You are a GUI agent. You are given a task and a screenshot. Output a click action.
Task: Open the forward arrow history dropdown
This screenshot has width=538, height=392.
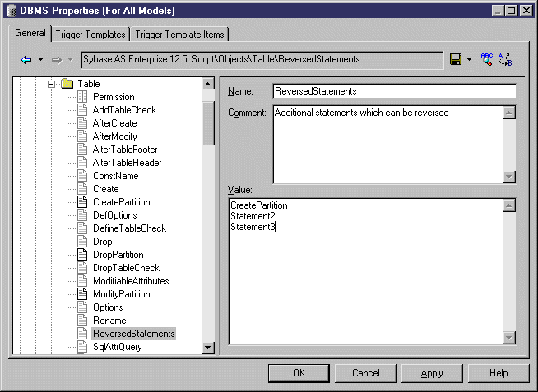pyautogui.click(x=71, y=60)
